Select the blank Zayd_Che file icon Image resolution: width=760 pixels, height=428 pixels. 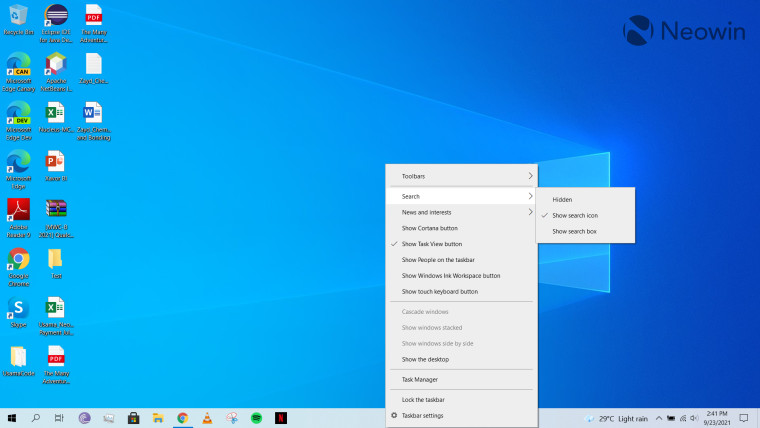click(x=94, y=68)
